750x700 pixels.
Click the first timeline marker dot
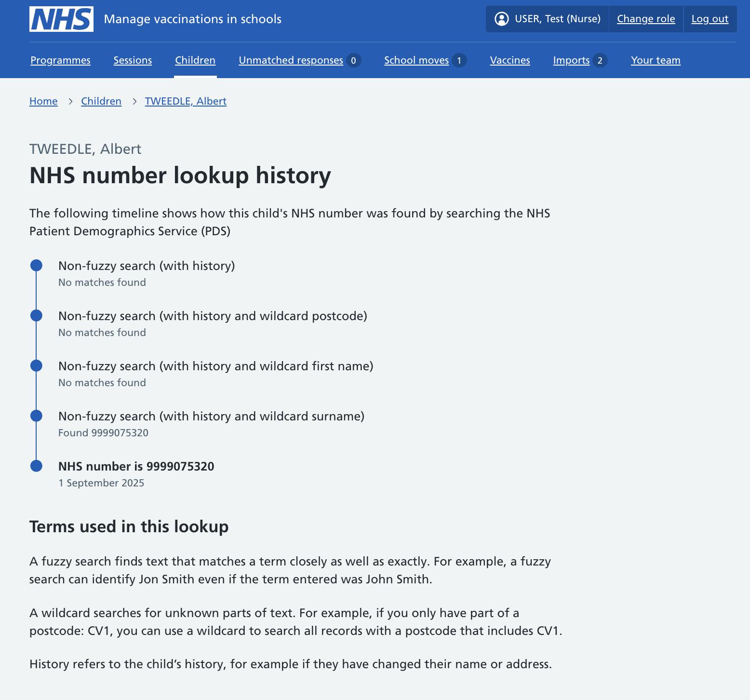tap(36, 266)
